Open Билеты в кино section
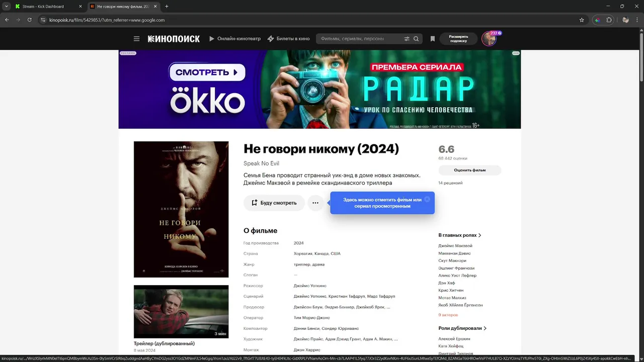 pyautogui.click(x=288, y=39)
